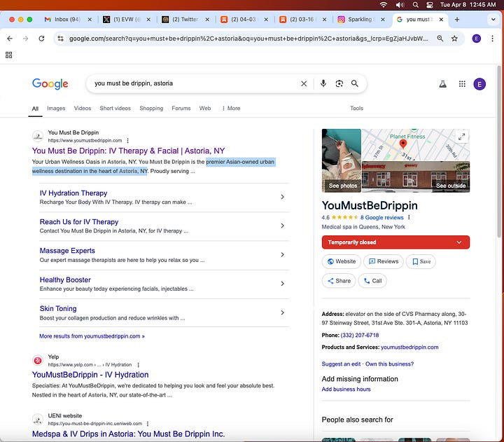This screenshot has height=442, width=504.
Task: Click the See photos thumbnail
Action: 342,160
